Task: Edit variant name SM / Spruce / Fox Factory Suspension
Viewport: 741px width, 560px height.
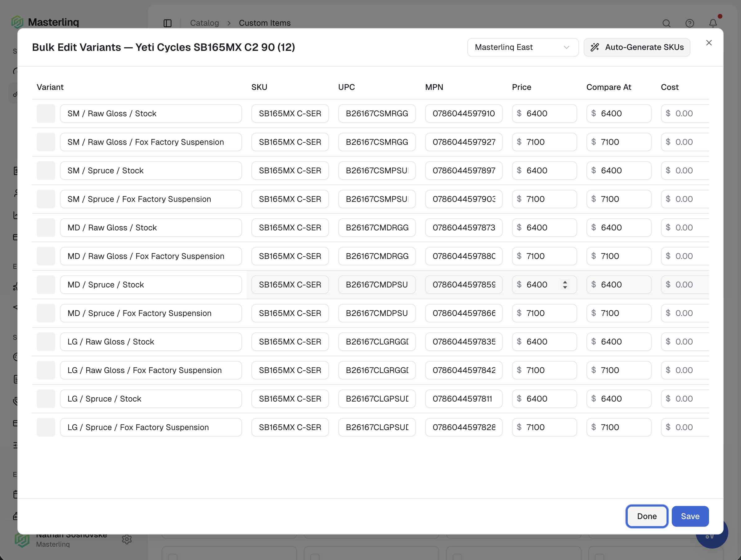Action: 151,199
